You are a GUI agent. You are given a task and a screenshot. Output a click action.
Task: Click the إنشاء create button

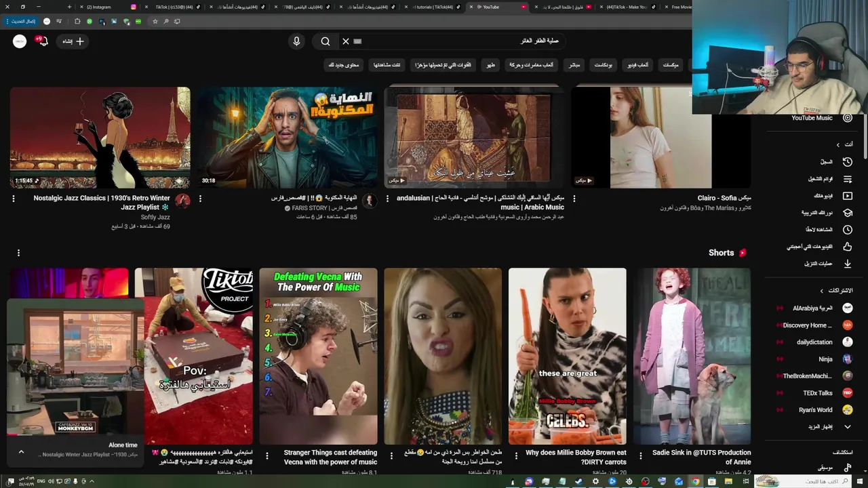click(x=73, y=41)
